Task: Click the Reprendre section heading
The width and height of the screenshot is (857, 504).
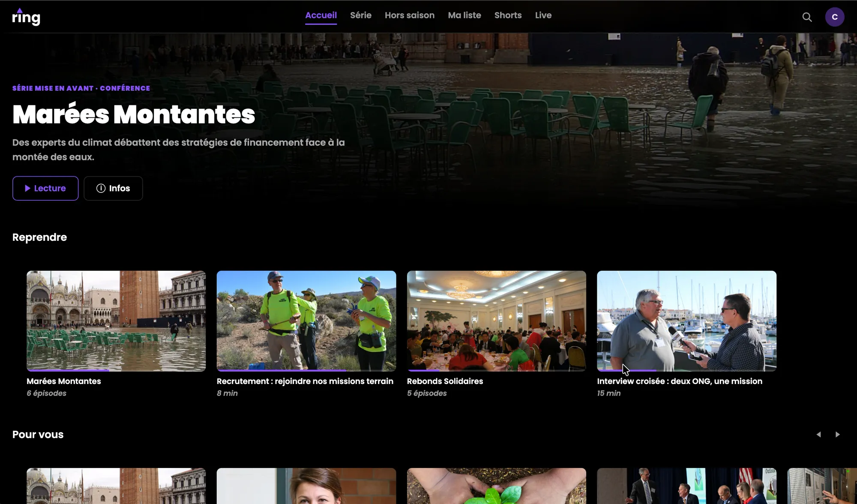Action: [x=39, y=237]
